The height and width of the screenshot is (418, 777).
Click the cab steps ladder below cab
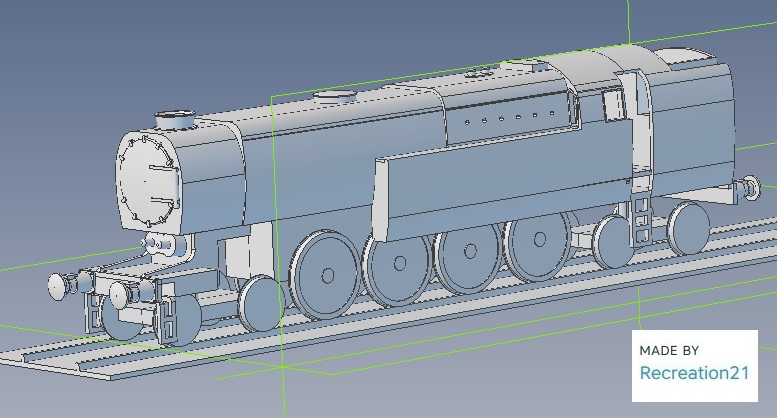click(x=642, y=215)
